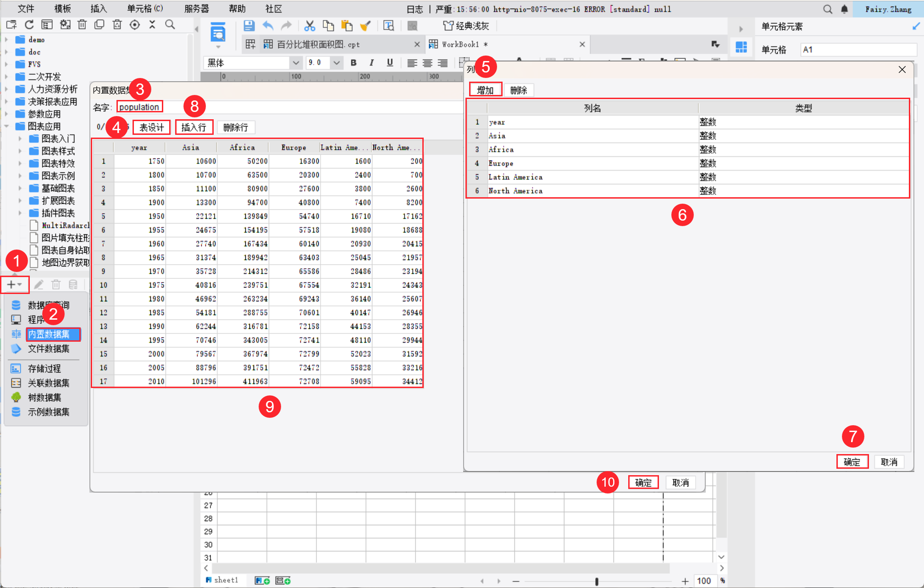This screenshot has height=588, width=924.
Task: Open the font size dropdown 9.0
Action: pos(337,63)
